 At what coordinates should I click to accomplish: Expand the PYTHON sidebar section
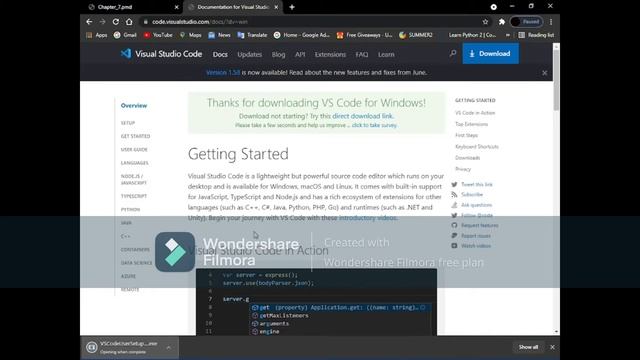(130, 209)
